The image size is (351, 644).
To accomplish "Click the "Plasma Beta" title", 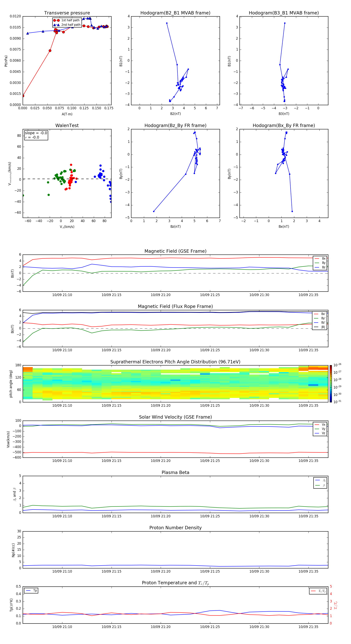I will 175,473.
